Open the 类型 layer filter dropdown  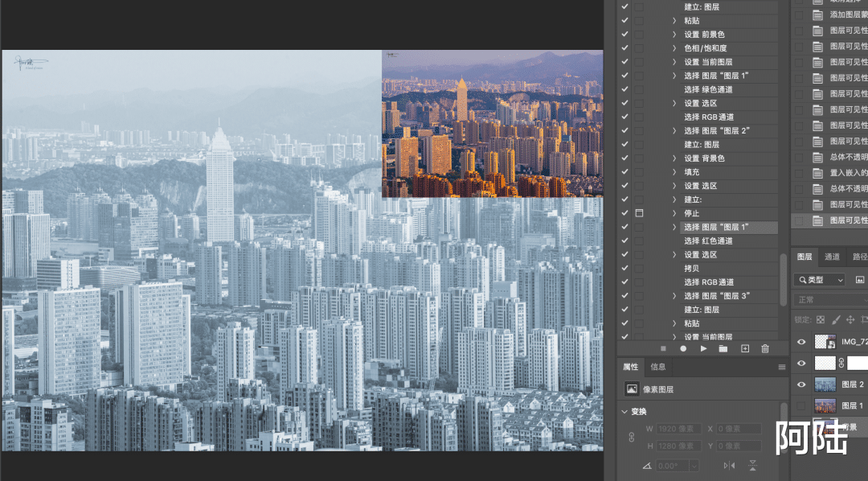click(x=820, y=280)
